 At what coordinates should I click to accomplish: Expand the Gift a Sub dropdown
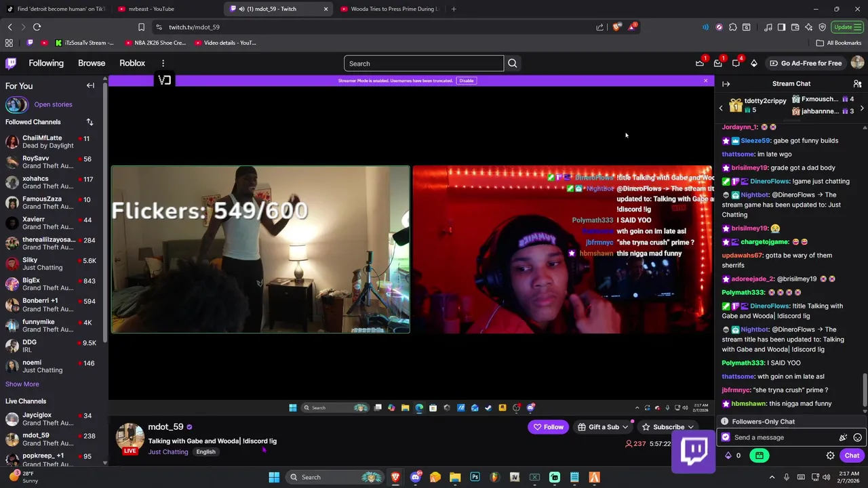point(625,427)
